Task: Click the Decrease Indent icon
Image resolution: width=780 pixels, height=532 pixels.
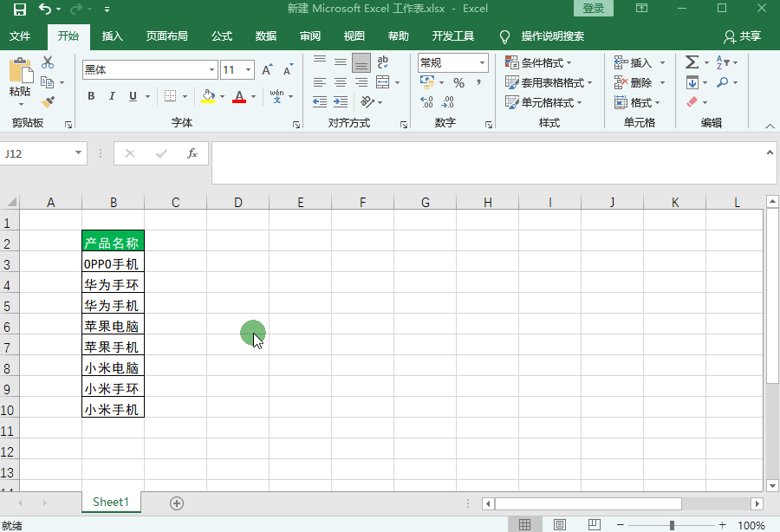Action: 319,102
